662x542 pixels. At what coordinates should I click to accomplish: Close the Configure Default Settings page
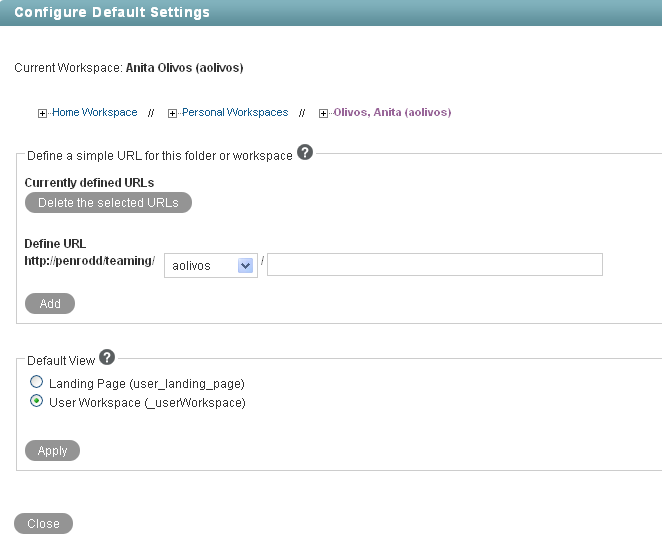pos(43,524)
